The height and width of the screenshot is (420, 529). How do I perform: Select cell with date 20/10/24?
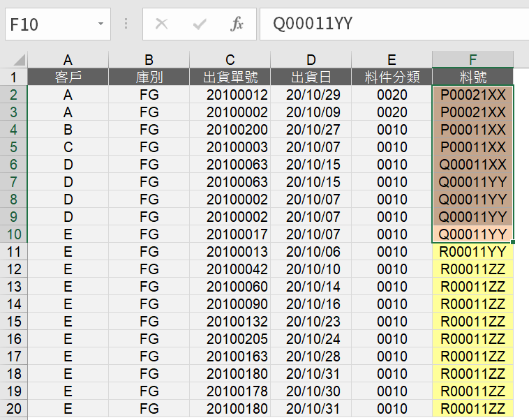click(311, 338)
